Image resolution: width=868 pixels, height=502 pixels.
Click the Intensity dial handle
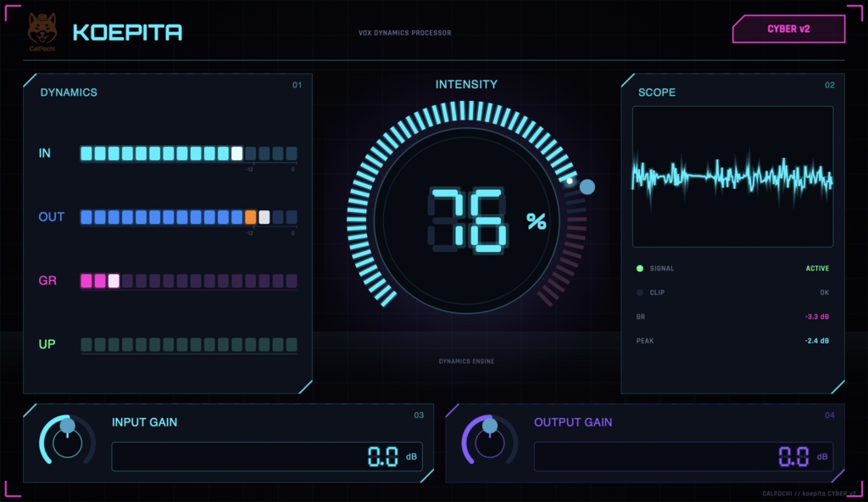click(587, 187)
